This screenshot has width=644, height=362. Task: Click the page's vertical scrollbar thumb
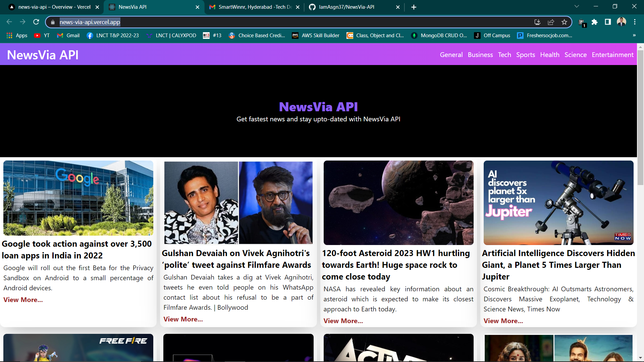tap(640, 117)
